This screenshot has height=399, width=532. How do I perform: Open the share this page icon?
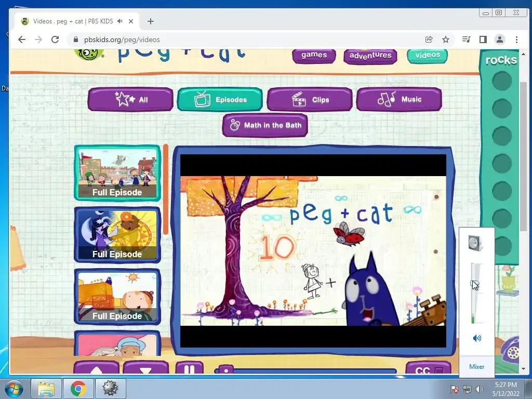point(429,39)
